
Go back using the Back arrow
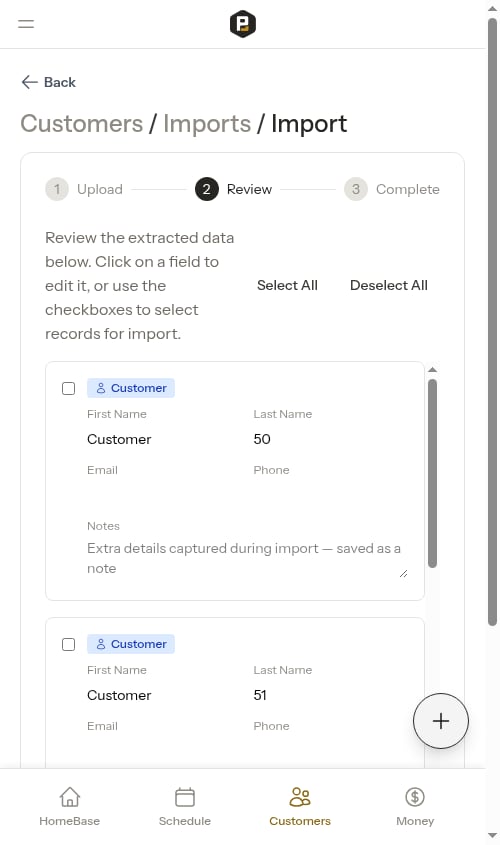[48, 82]
